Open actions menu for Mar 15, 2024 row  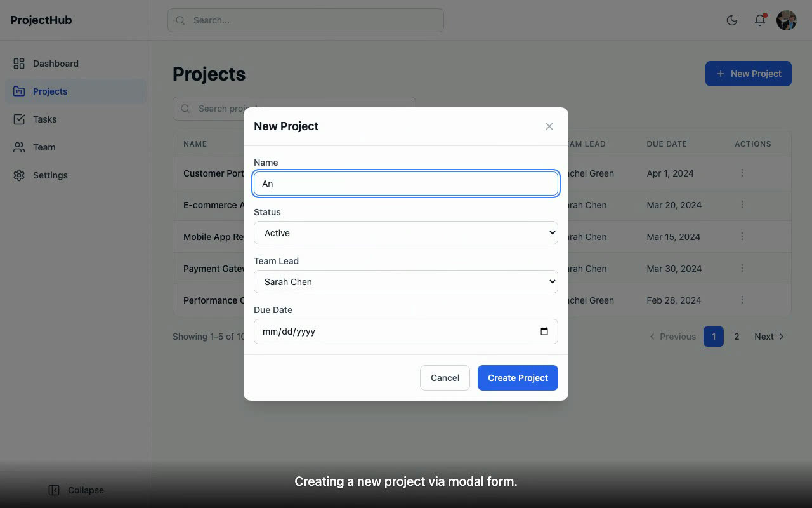742,236
